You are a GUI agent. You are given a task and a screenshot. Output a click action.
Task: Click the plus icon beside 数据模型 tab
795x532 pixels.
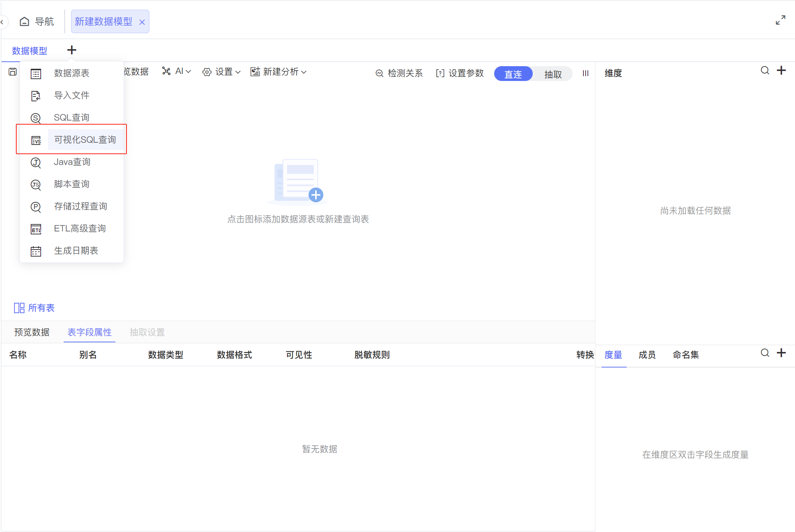click(72, 50)
